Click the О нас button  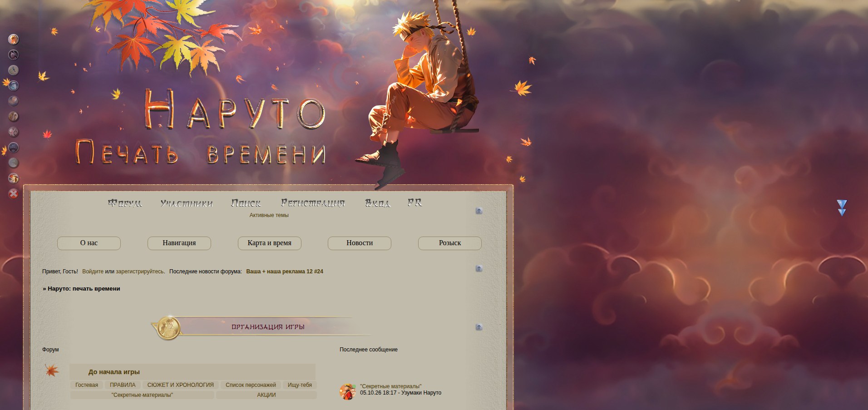tap(89, 243)
